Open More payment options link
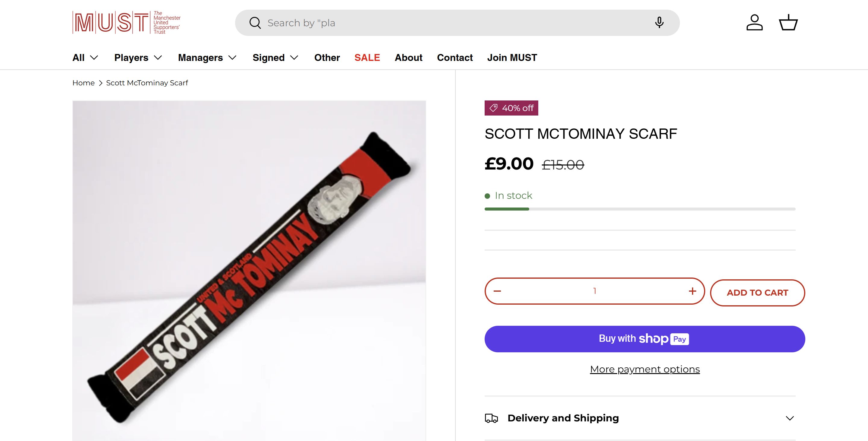868x441 pixels. tap(645, 369)
